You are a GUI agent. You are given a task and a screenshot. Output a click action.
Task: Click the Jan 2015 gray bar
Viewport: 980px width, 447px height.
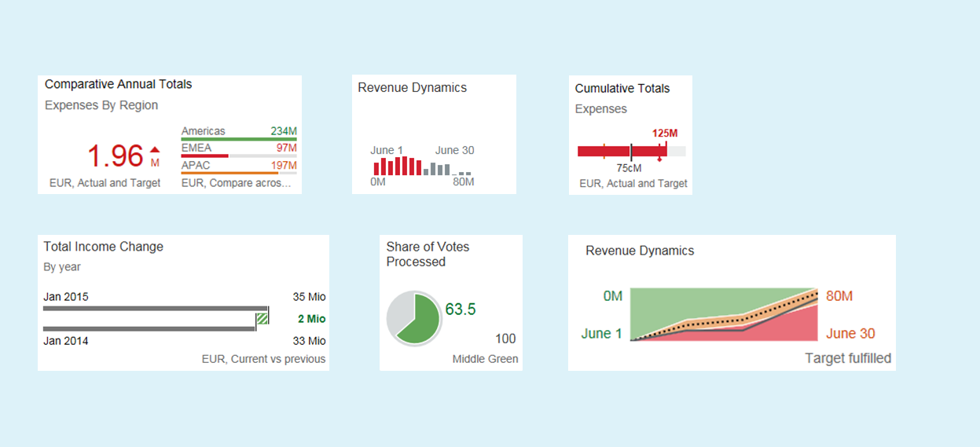tap(155, 309)
